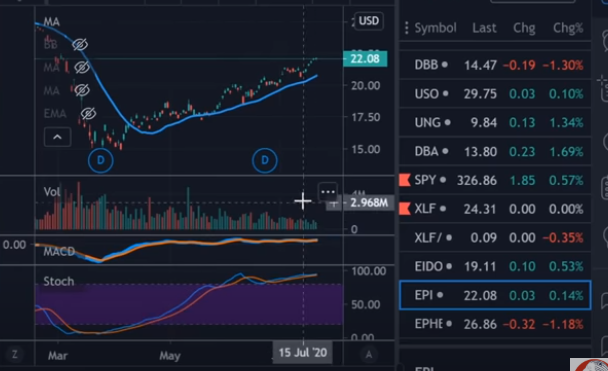608x371 pixels.
Task: Toggle the third MA indicator eye icon
Action: coord(81,90)
